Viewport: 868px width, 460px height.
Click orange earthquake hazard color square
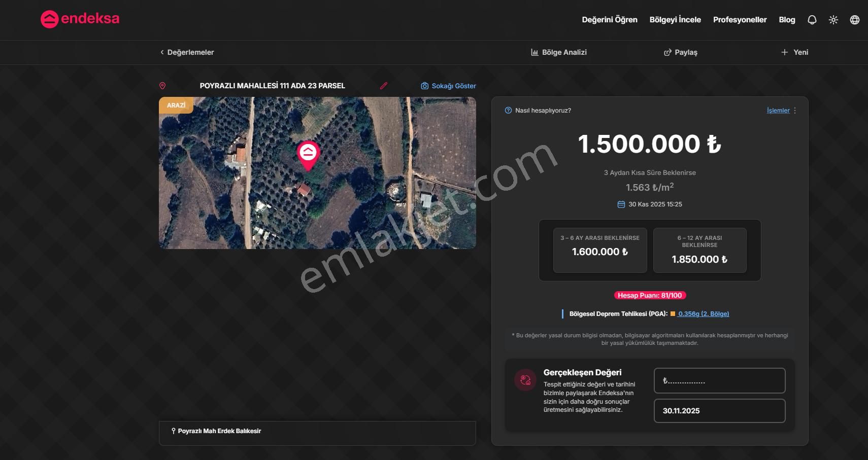(673, 314)
